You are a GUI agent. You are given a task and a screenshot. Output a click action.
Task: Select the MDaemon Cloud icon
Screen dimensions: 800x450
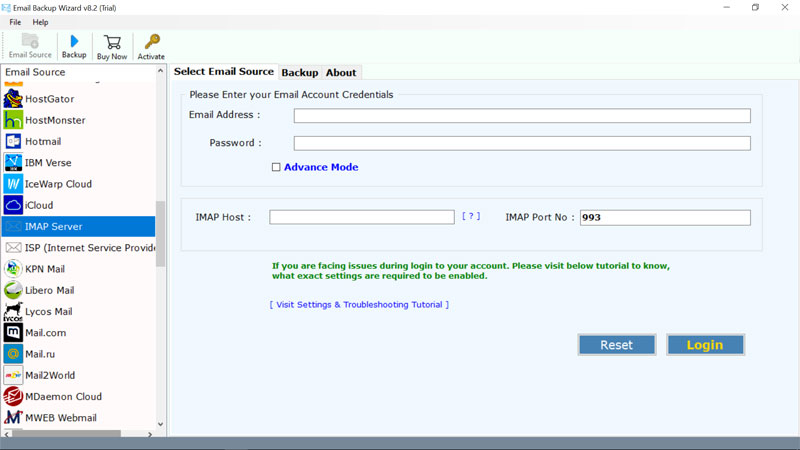pyautogui.click(x=13, y=396)
